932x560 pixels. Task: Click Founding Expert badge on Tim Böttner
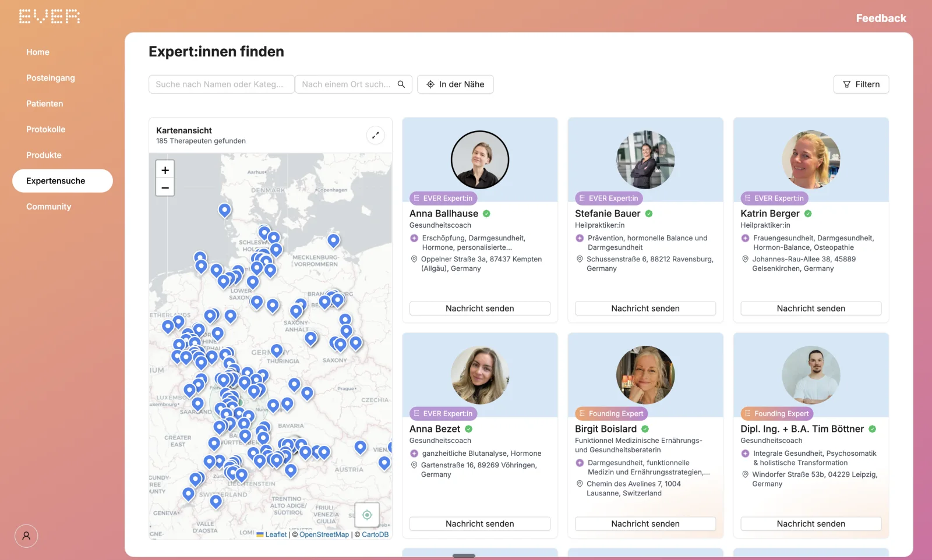(x=777, y=414)
